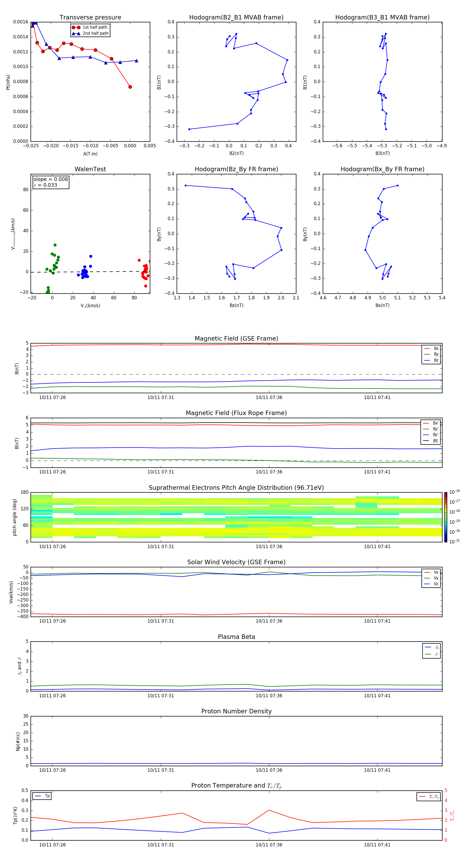Click the 'Magnetic Field (Flux Rope Frame)' title
This screenshot has width=473, height=868.
(x=236, y=413)
